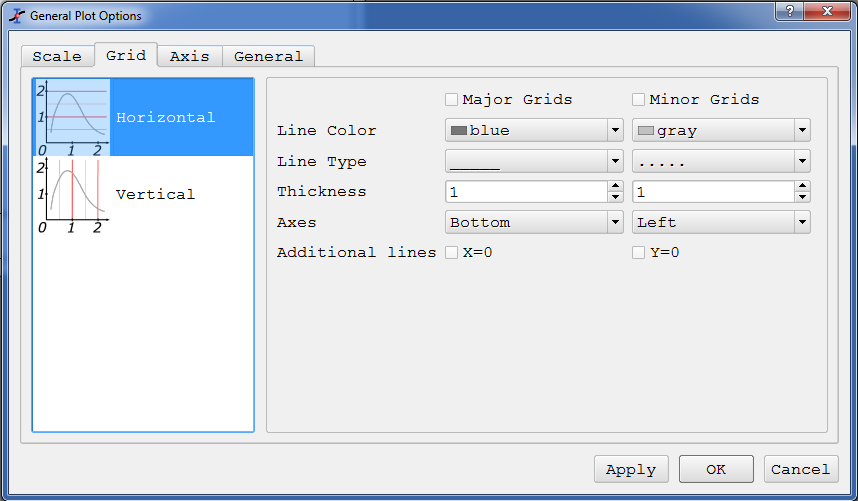Click the help question mark button
The width and height of the screenshot is (858, 501).
coord(790,11)
